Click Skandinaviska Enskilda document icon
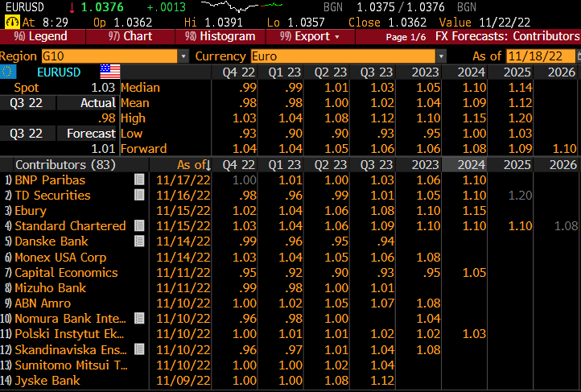Viewport: 581px width, 392px height. point(139,349)
